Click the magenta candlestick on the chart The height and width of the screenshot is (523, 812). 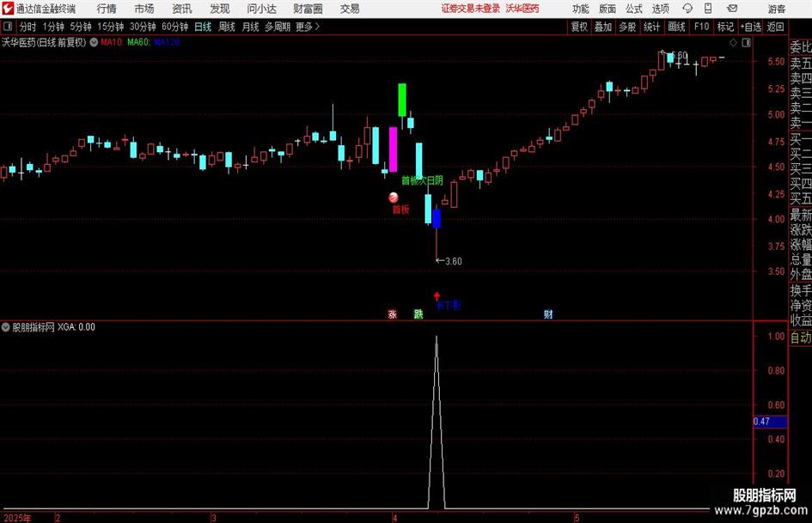tap(393, 149)
